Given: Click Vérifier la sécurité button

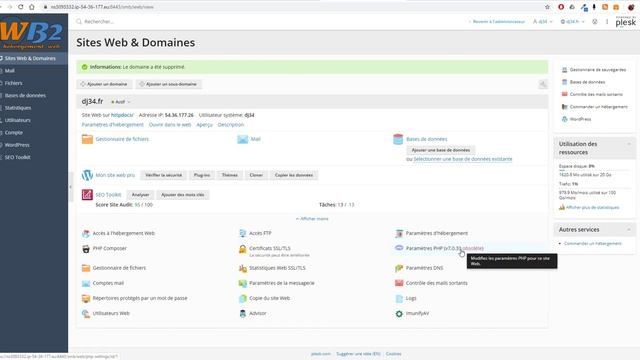Looking at the screenshot, I should (163, 175).
